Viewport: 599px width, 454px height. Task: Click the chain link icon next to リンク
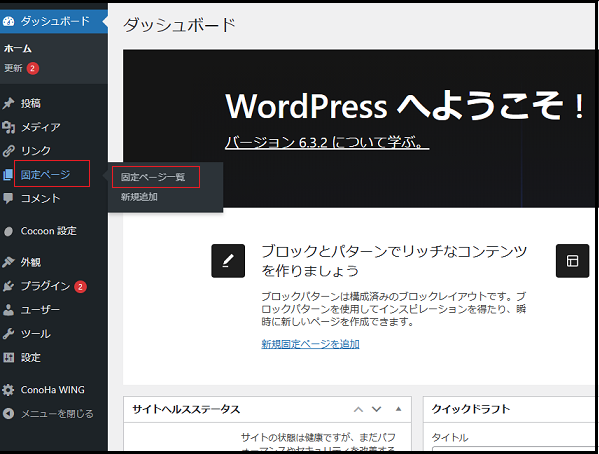pyautogui.click(x=8, y=151)
